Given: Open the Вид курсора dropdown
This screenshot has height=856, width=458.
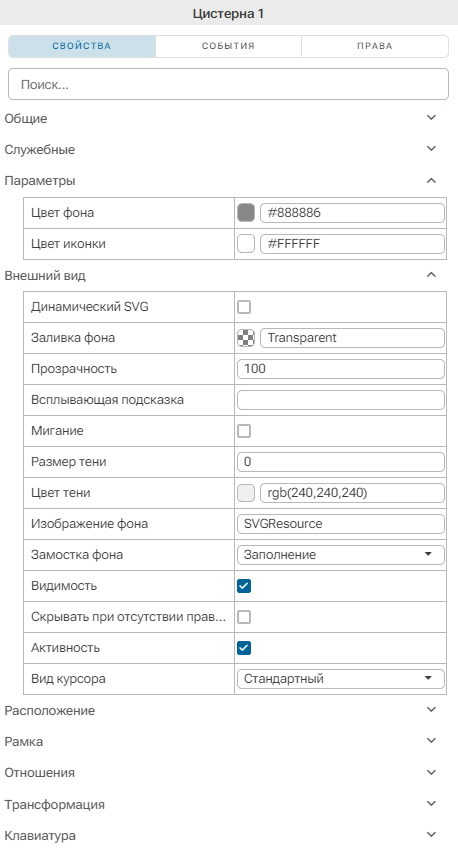Looking at the screenshot, I should [341, 679].
